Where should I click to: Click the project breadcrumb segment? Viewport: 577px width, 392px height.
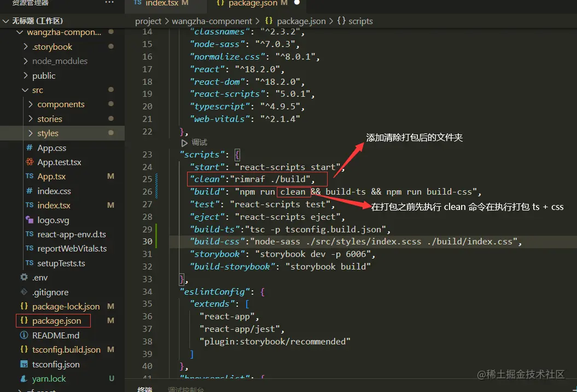[x=148, y=21]
